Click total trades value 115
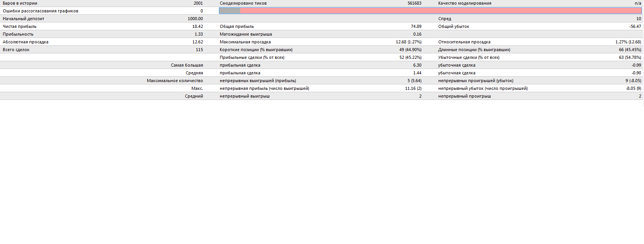644x244 pixels. tap(199, 50)
